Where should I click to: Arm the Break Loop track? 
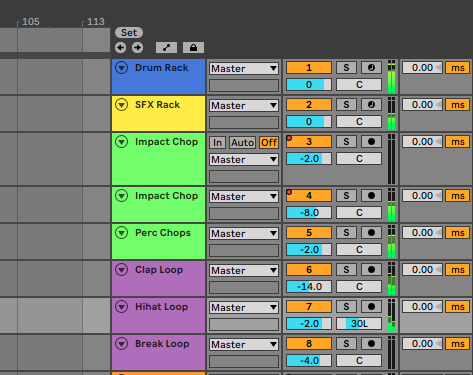tap(371, 344)
